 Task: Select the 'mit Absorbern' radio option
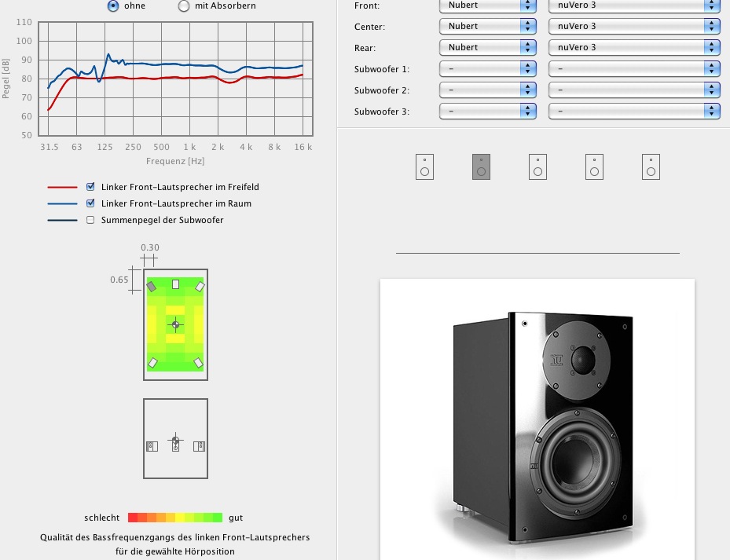click(184, 6)
